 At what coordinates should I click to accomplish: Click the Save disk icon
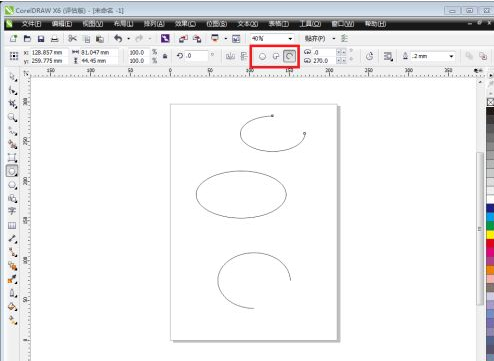pyautogui.click(x=41, y=39)
